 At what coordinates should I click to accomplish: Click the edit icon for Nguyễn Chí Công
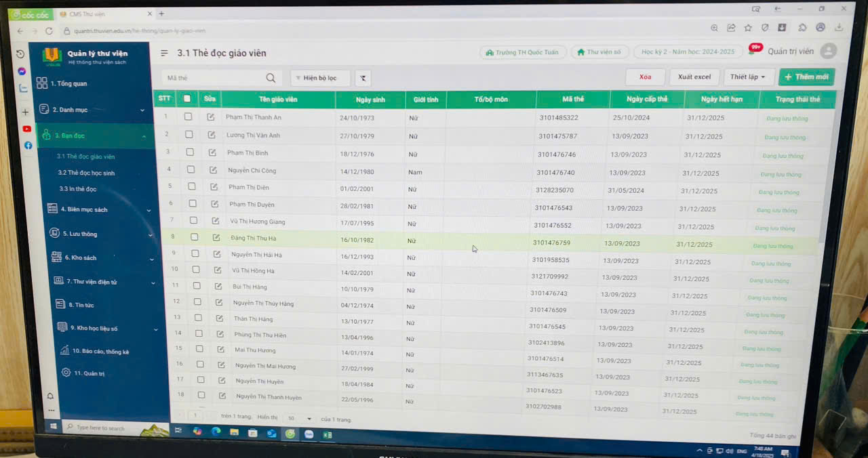coord(213,170)
